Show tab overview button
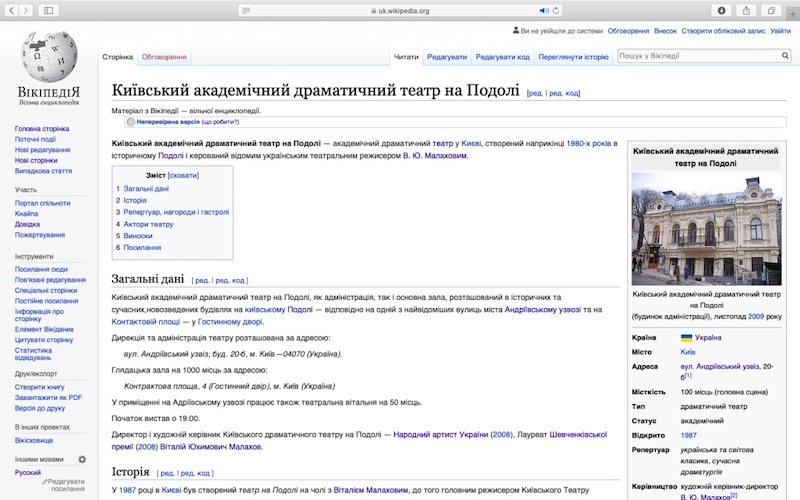800x500 pixels. [x=771, y=10]
